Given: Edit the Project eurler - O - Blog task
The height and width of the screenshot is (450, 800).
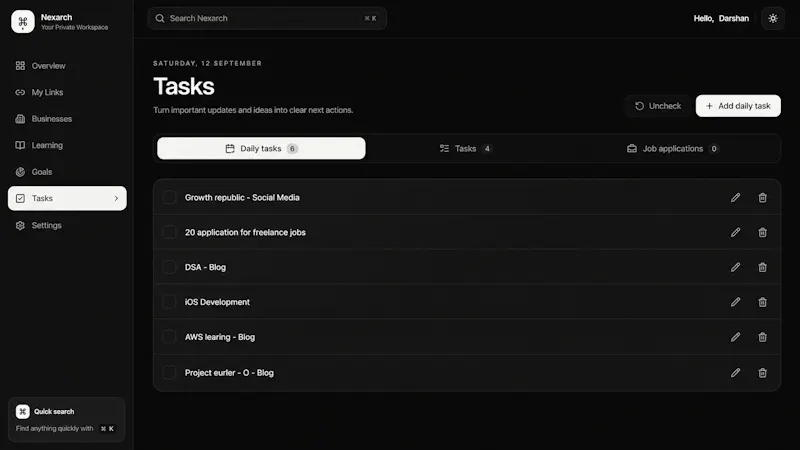Looking at the screenshot, I should 735,372.
